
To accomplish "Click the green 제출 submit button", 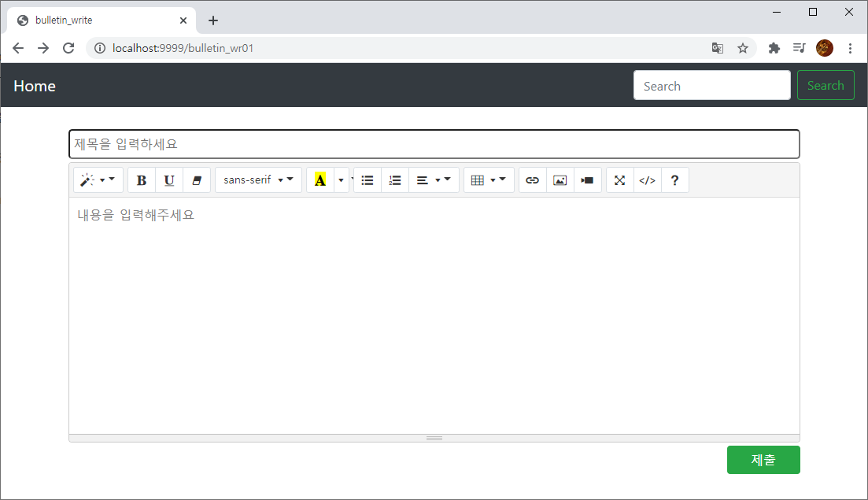I will [763, 460].
